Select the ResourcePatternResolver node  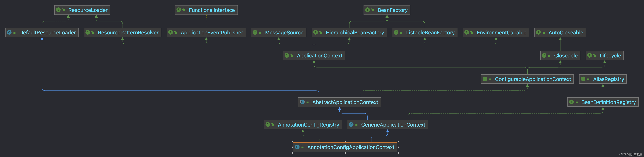click(128, 33)
